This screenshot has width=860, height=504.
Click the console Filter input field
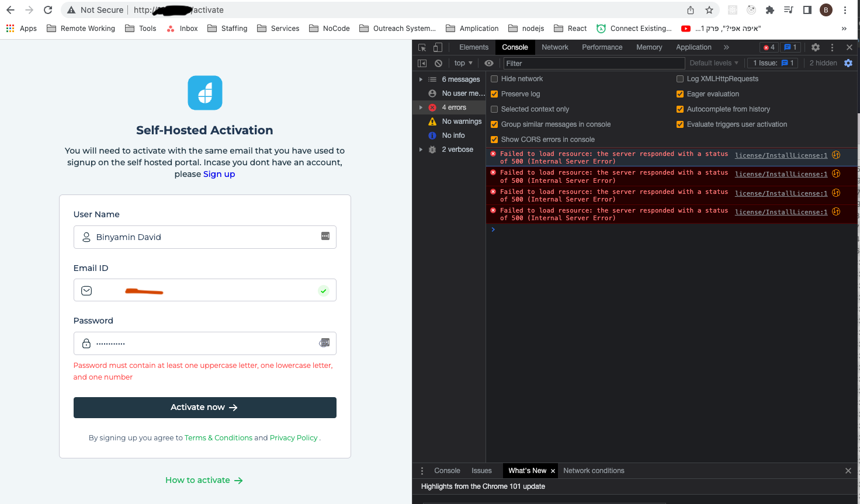tap(594, 63)
